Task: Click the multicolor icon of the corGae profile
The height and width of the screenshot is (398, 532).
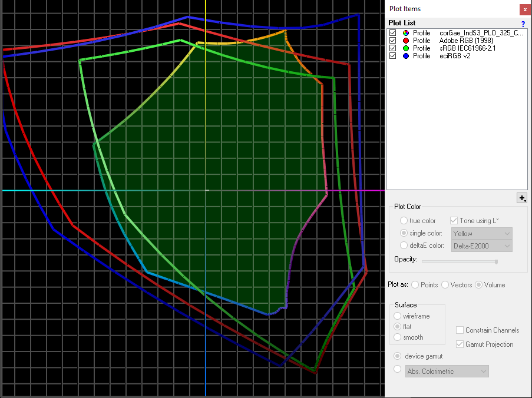Action: click(406, 33)
